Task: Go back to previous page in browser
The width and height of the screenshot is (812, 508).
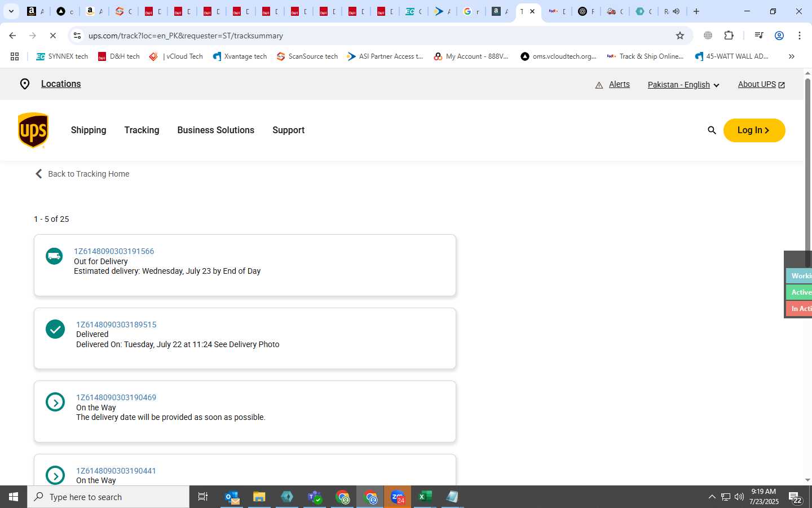Action: 12,36
